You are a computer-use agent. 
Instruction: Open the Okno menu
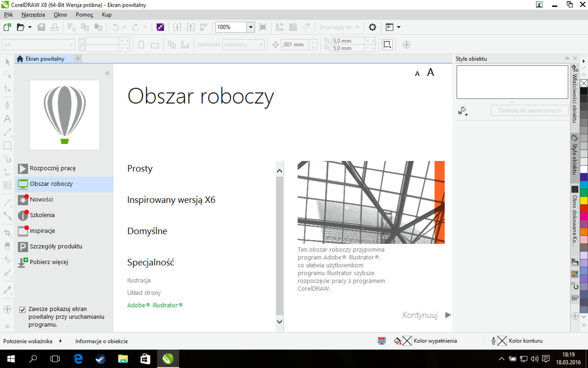60,15
